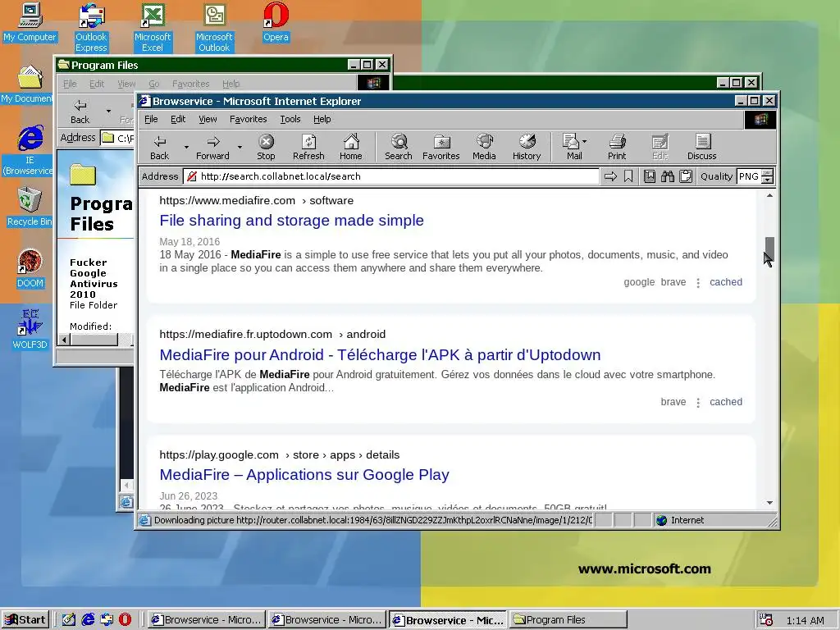Open 'MediaFire – Applications sur Google Play' link
This screenshot has width=840, height=630.
point(304,475)
